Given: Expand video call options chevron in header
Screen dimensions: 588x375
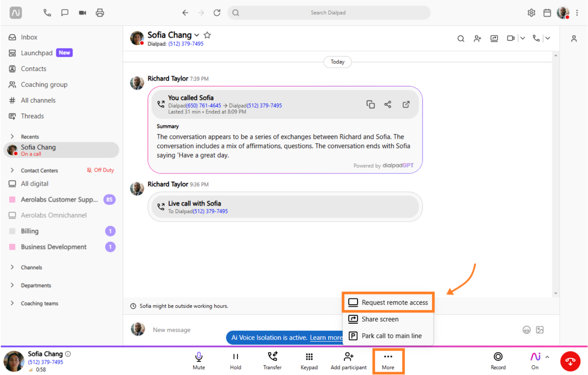Looking at the screenshot, I should click(523, 38).
